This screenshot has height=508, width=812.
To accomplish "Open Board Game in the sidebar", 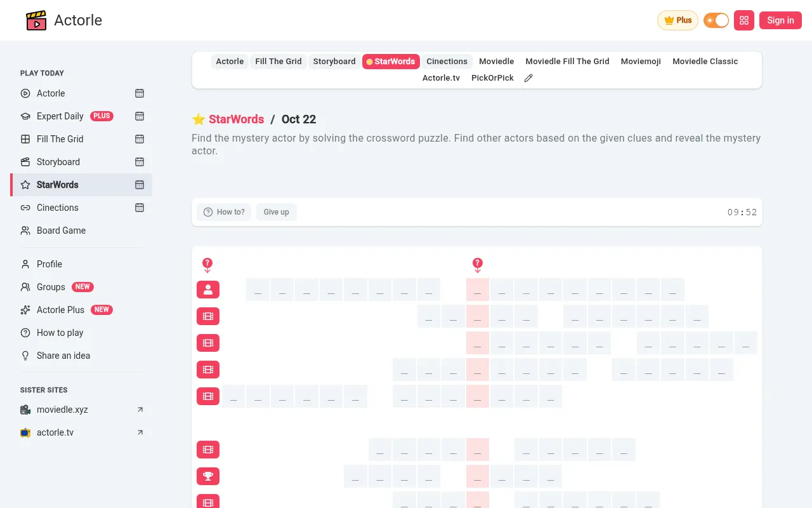I will pos(81,231).
